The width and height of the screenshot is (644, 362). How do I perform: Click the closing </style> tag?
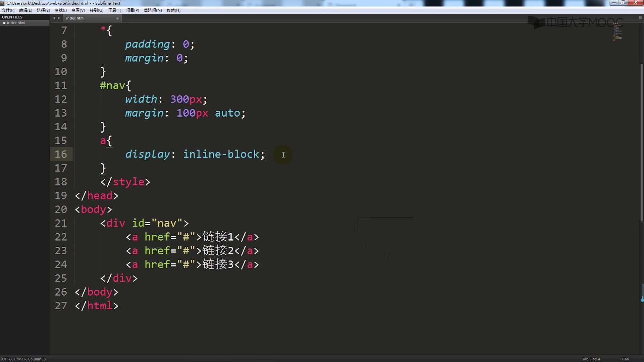click(x=125, y=182)
